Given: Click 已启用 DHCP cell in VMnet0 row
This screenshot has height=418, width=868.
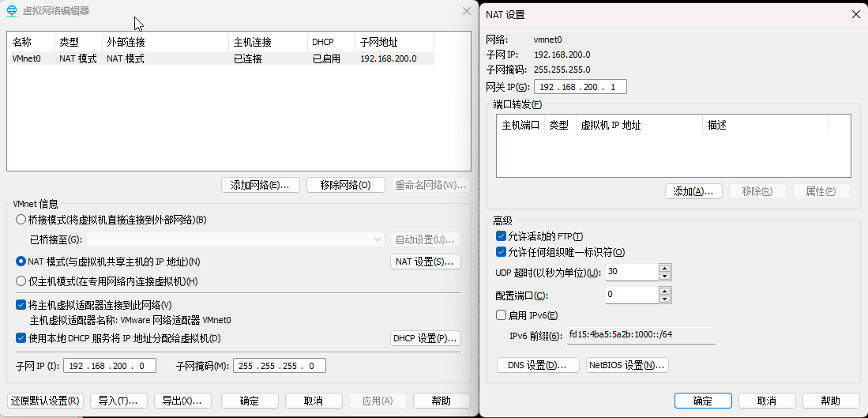Looking at the screenshot, I should [x=327, y=58].
